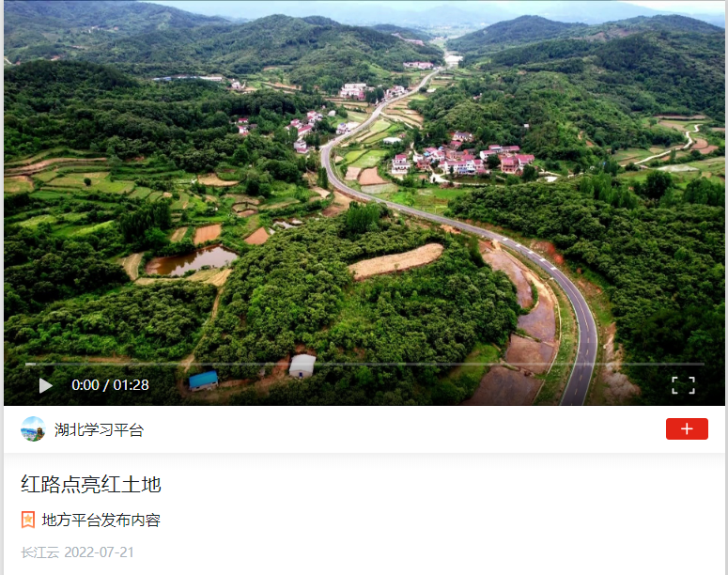
Task: Click the publish date 2022-07-21
Action: 99,552
